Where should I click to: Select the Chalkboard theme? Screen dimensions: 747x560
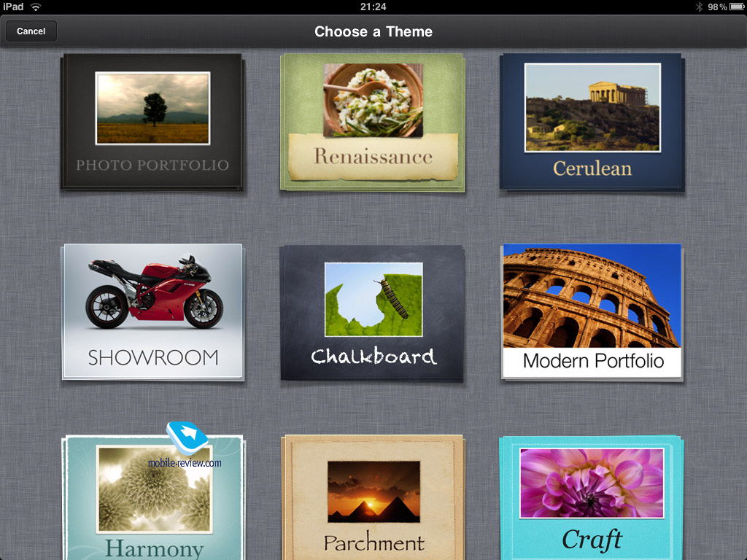[x=372, y=313]
